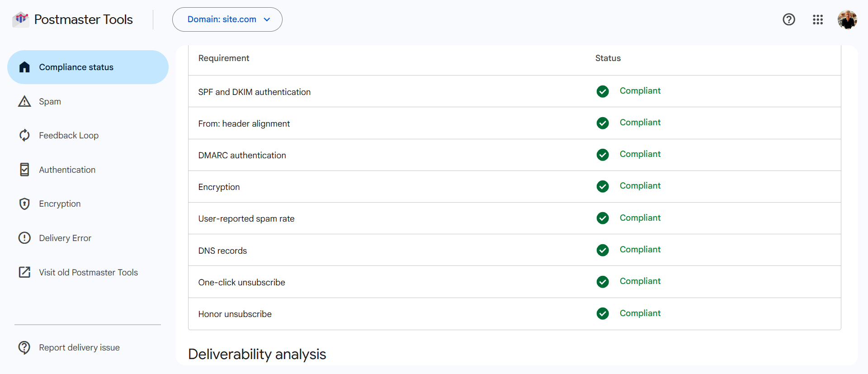Click Report delivery issue

[88, 347]
